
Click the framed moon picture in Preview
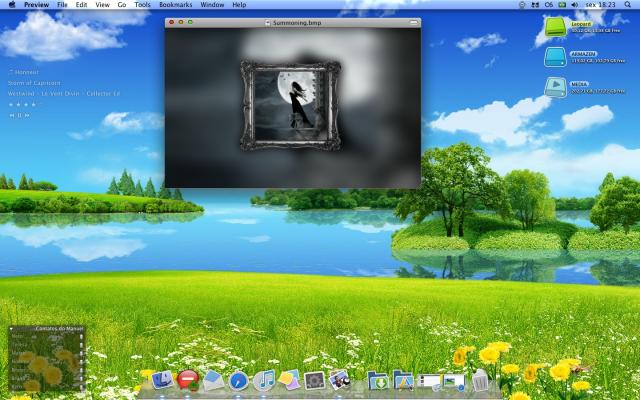(291, 106)
